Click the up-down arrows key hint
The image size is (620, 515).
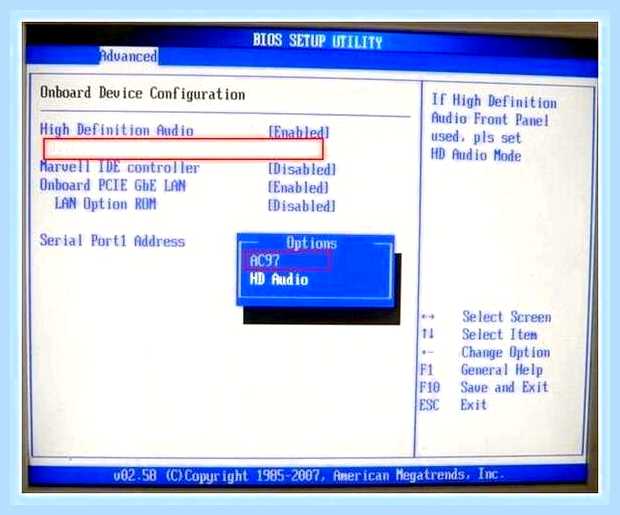[428, 334]
